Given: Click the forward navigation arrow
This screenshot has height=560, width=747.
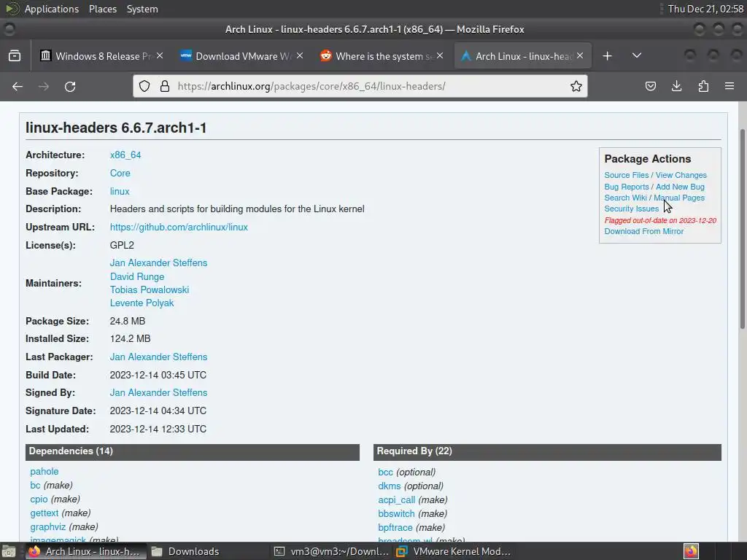Looking at the screenshot, I should click(43, 86).
